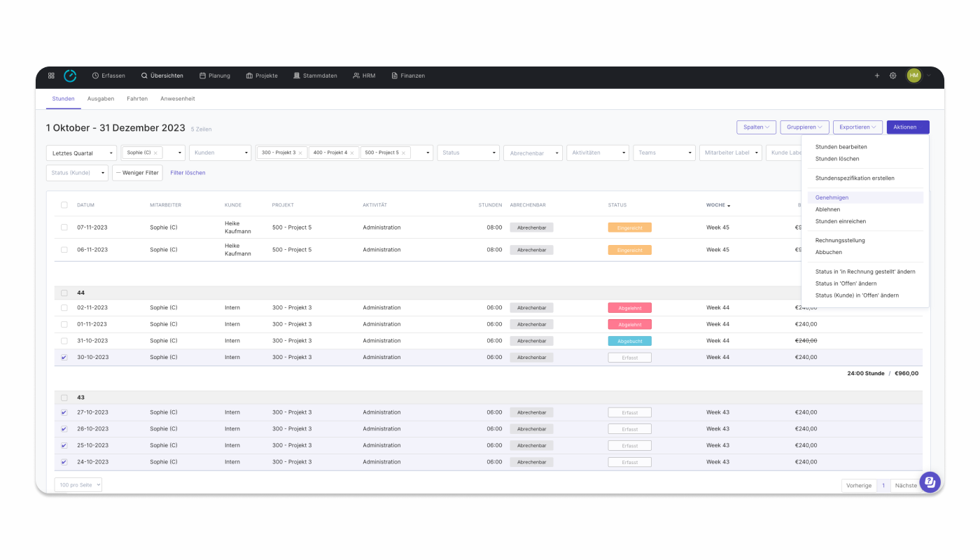Remove the Sophie (C) filter tag
The width and height of the screenshot is (980, 560).
coord(155,153)
